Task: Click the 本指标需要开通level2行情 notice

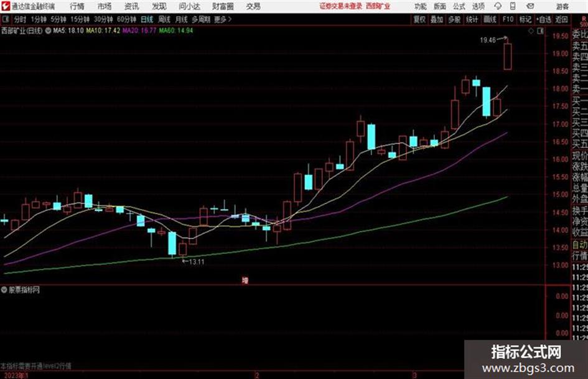Action: coord(35,366)
